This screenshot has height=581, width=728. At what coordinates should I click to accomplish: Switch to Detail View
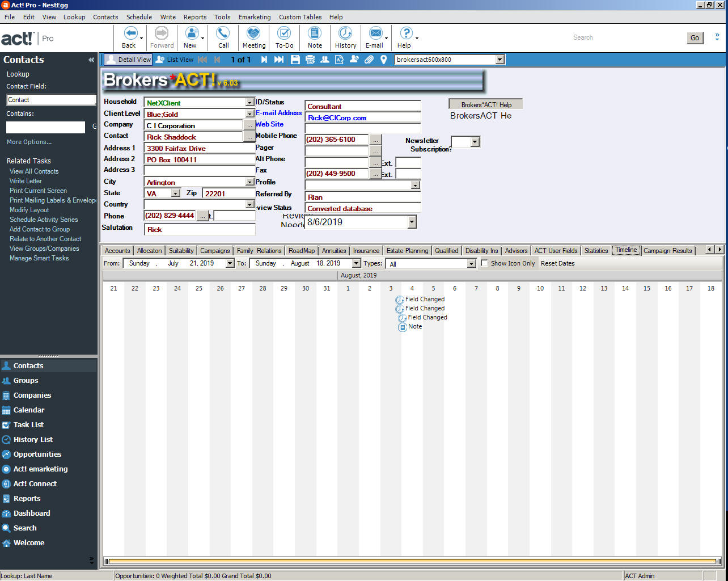click(129, 60)
